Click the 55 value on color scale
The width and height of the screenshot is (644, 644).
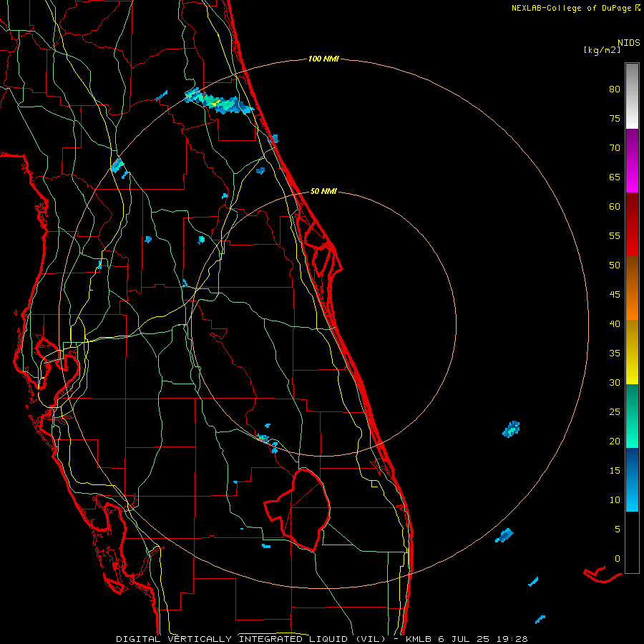(615, 236)
